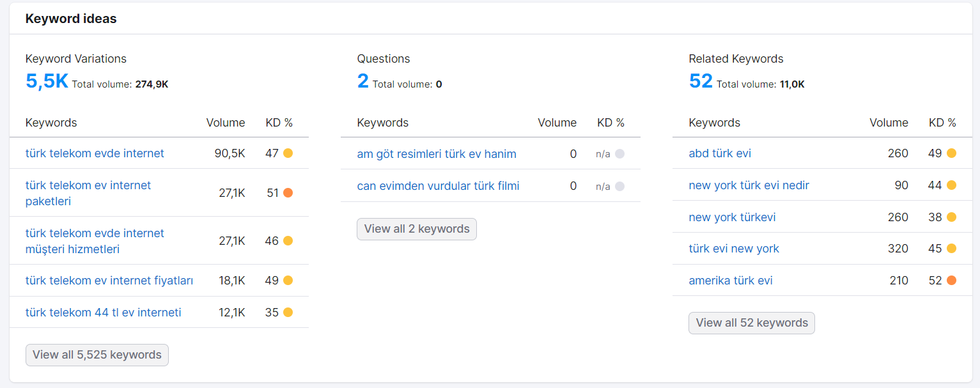
Task: Click volume 210 for 'amerika türk evi'
Action: click(898, 281)
